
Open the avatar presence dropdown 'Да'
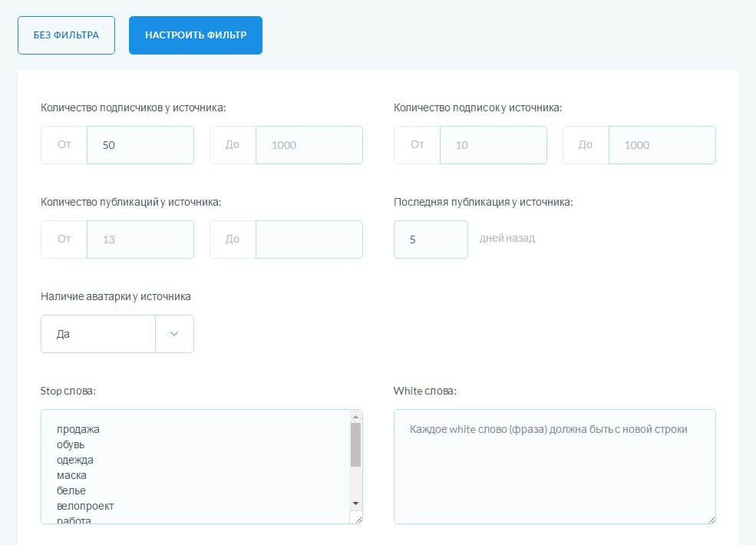(x=98, y=334)
